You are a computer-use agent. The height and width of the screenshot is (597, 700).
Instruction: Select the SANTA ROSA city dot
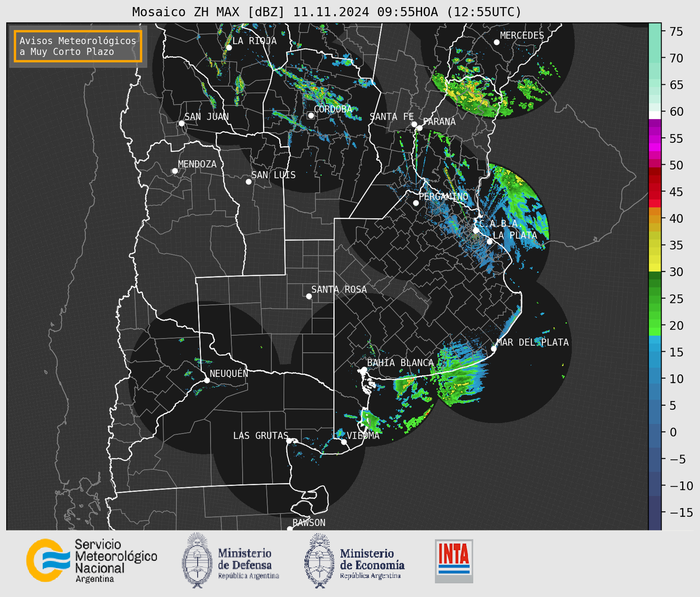309,296
